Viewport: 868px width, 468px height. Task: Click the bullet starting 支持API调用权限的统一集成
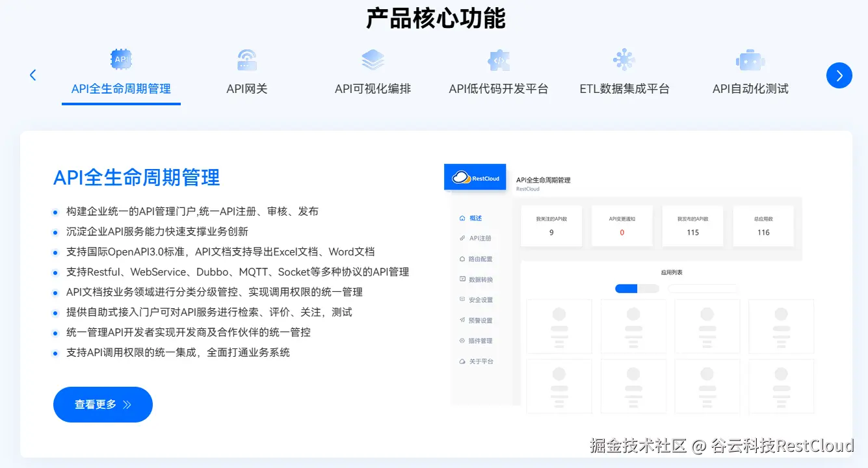tap(178, 352)
